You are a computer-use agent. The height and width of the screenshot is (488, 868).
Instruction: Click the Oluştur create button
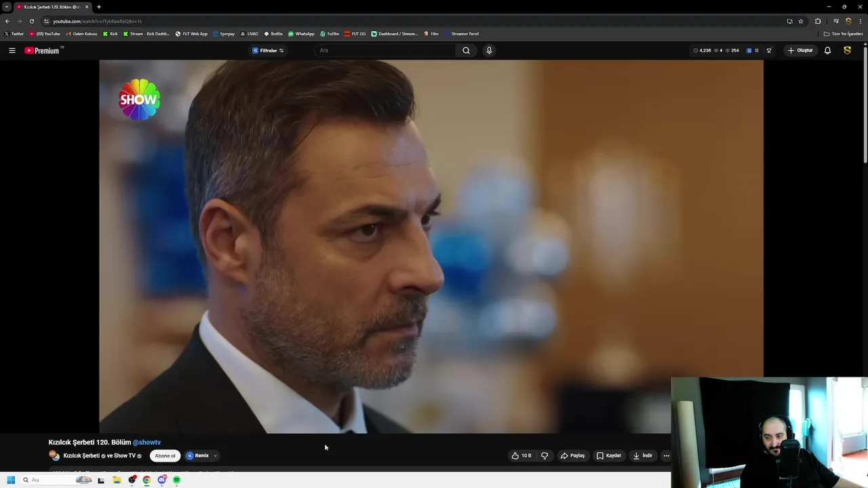(800, 50)
